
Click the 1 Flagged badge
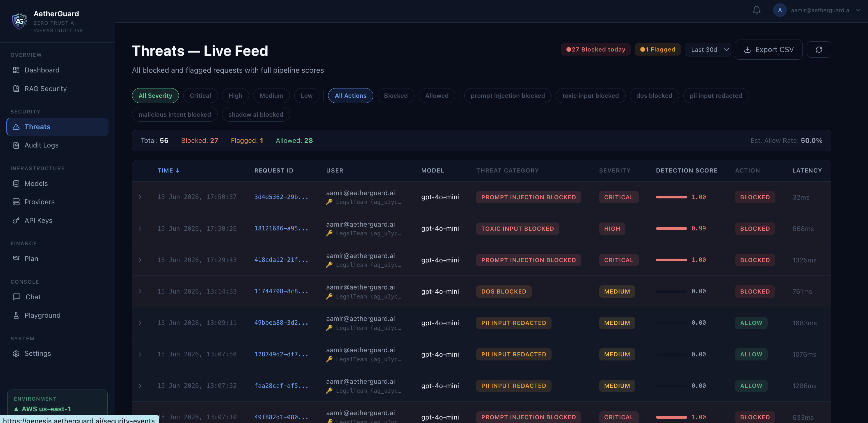[x=657, y=49]
